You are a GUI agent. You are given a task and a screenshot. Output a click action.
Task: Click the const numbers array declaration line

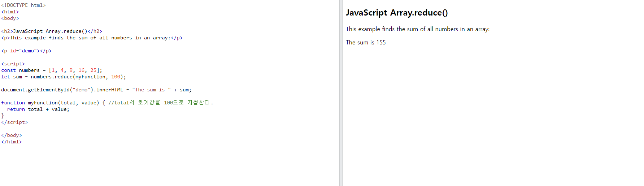pyautogui.click(x=52, y=70)
